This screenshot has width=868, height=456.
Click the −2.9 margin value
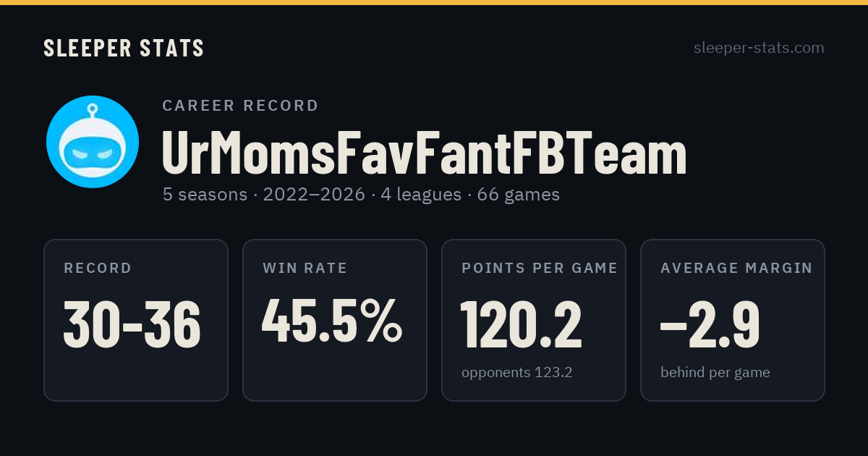tap(710, 324)
